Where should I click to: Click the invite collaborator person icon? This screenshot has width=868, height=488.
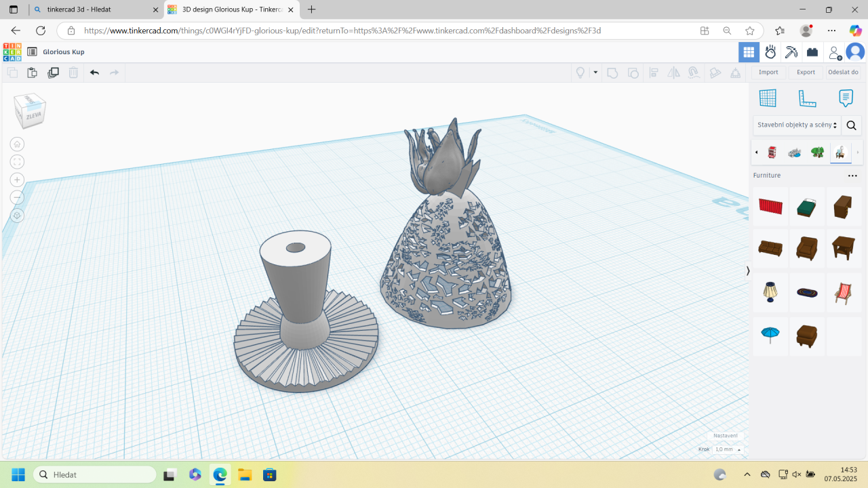[x=835, y=52]
